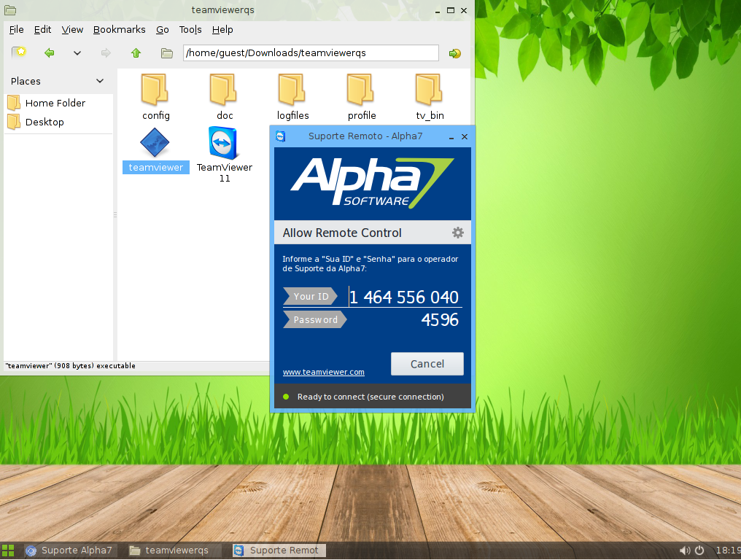Select the teamviewer executable diamond icon
This screenshot has width=741, height=560.
tap(155, 142)
